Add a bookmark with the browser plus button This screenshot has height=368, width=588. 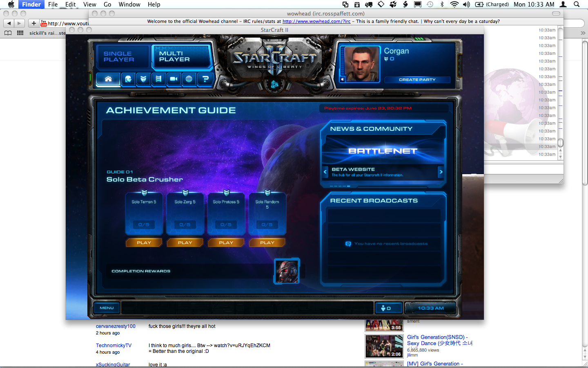pyautogui.click(x=34, y=23)
